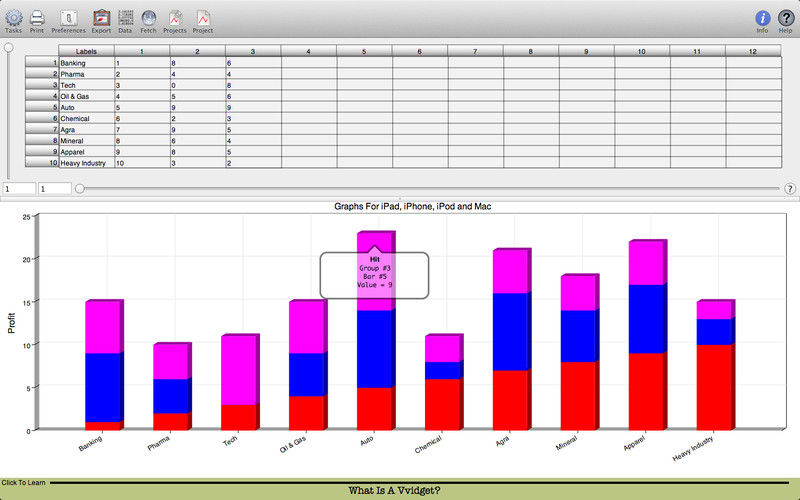800x500 pixels.
Task: Click the Banking label cell
Action: 85,63
